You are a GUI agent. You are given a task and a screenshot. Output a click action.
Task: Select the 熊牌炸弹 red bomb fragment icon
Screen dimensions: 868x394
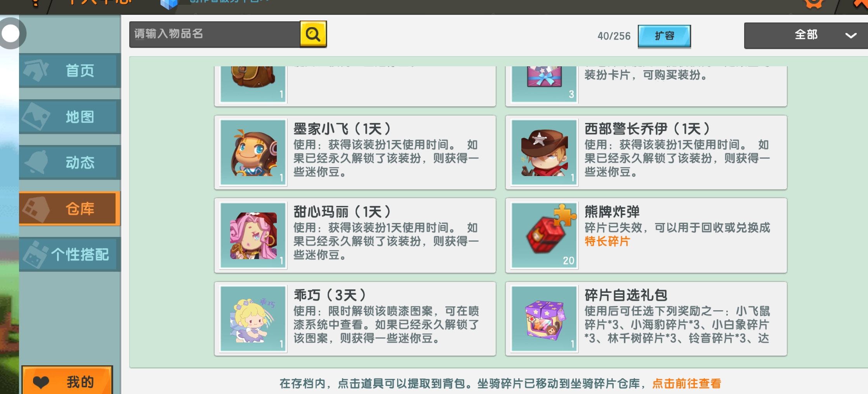544,235
